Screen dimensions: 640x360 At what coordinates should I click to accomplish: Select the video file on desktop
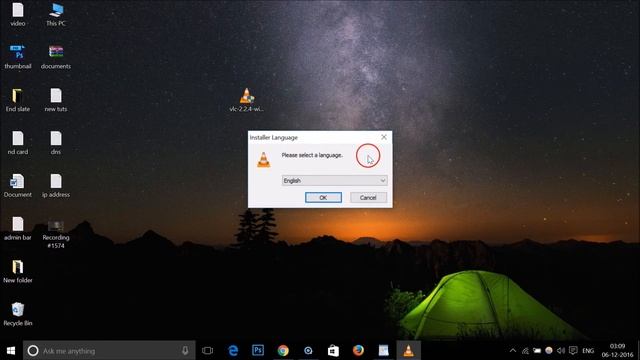[18, 15]
